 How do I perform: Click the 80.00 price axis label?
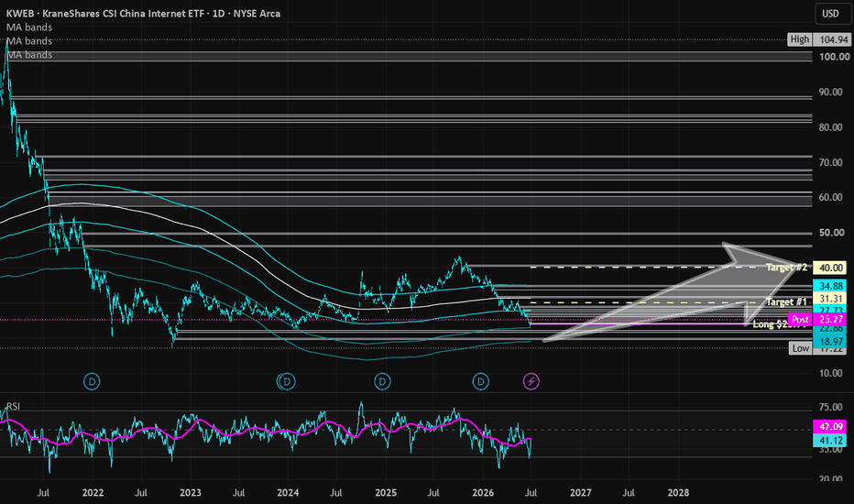click(x=830, y=127)
